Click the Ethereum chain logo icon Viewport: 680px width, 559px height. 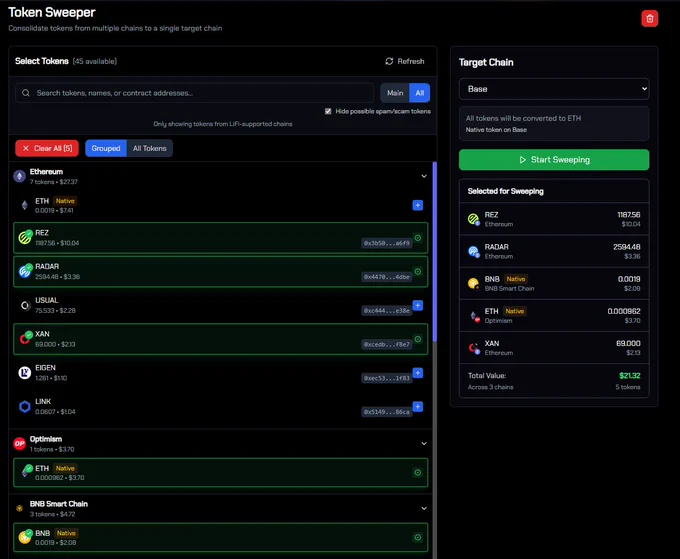coord(20,176)
